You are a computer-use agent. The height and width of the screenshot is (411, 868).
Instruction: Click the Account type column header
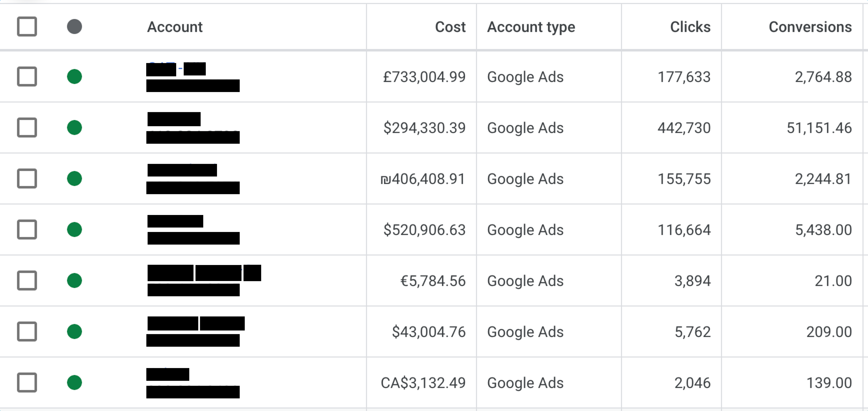[531, 27]
